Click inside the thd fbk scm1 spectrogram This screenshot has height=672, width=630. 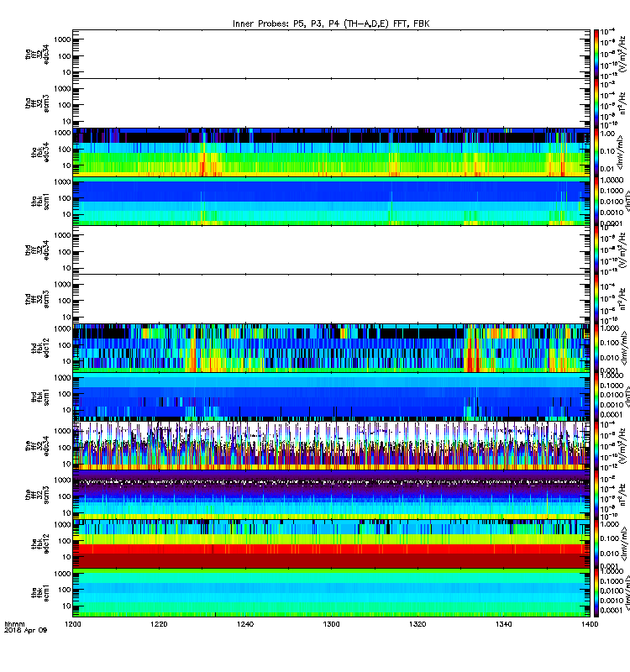pyautogui.click(x=331, y=397)
